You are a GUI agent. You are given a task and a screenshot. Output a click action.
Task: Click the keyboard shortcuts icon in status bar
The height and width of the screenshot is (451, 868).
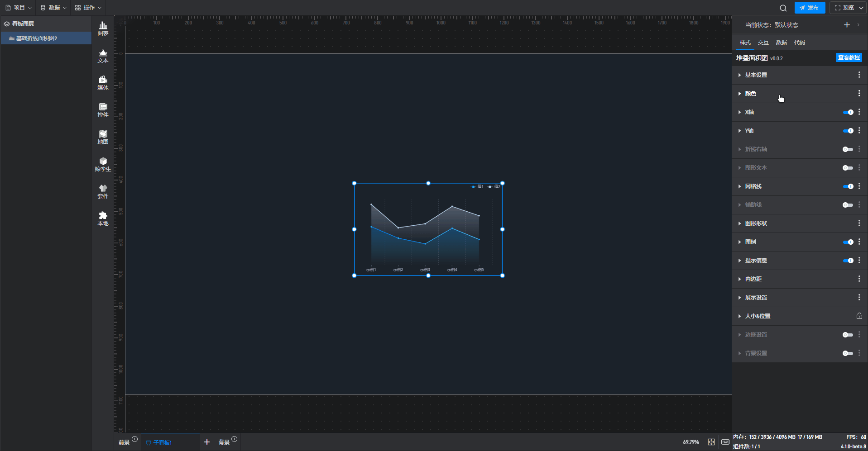point(725,442)
